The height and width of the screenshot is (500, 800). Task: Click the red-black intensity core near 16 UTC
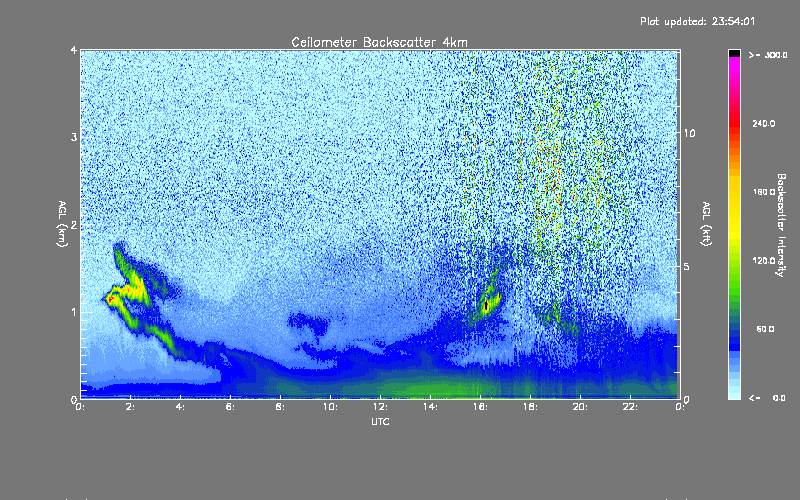486,305
